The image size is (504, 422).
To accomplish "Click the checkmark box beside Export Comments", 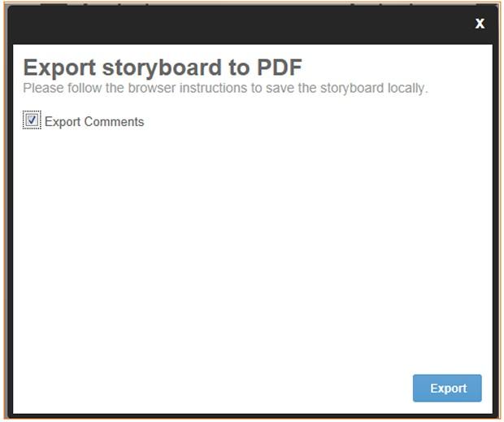I will point(32,120).
